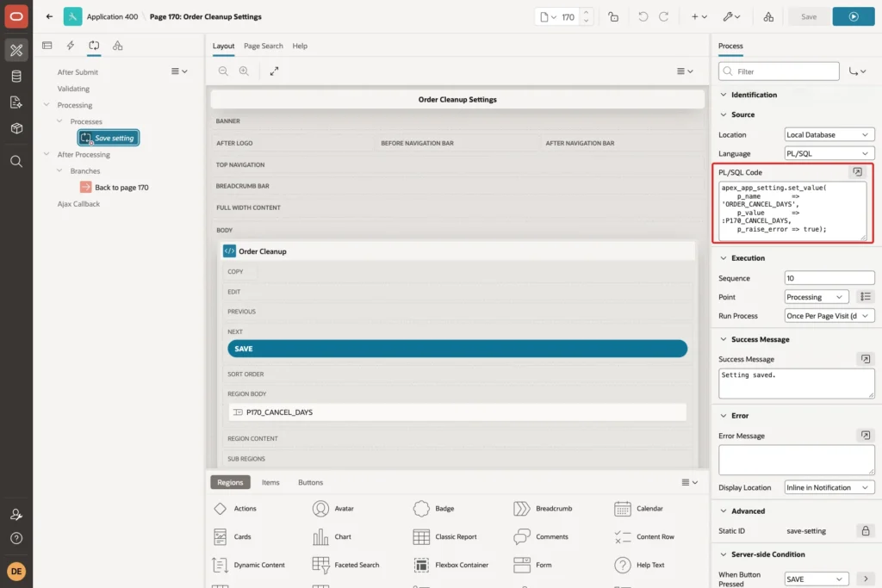The width and height of the screenshot is (882, 588).
Task: Open the Run Process dropdown
Action: coord(829,316)
